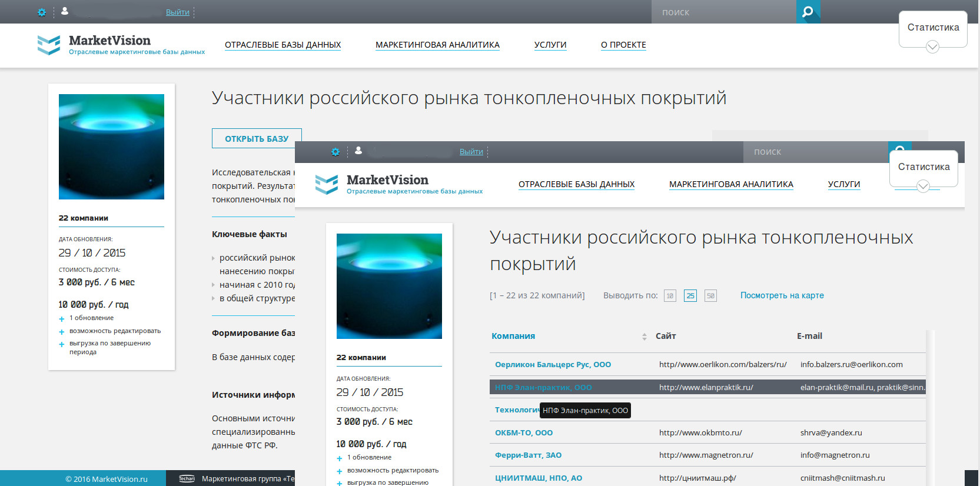Open the НПФ Элан-практик, ООО company link
Viewport: 980px width, 486px height.
pyautogui.click(x=543, y=387)
